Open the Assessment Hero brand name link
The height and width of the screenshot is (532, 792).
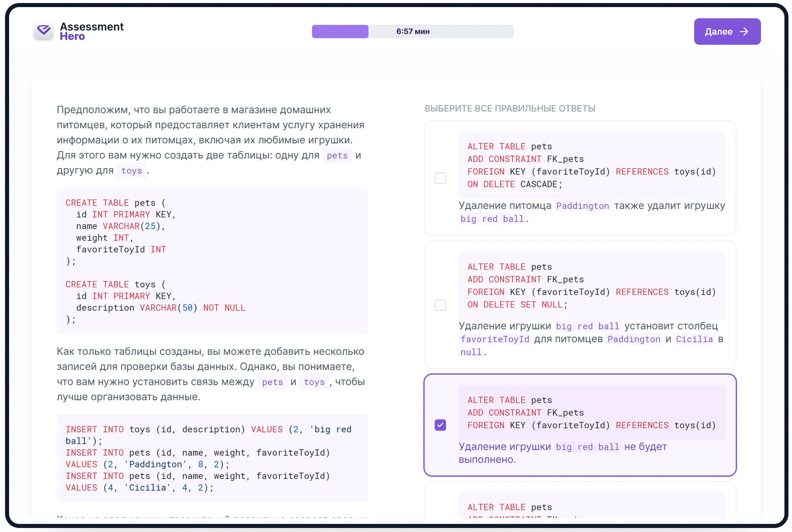91,31
